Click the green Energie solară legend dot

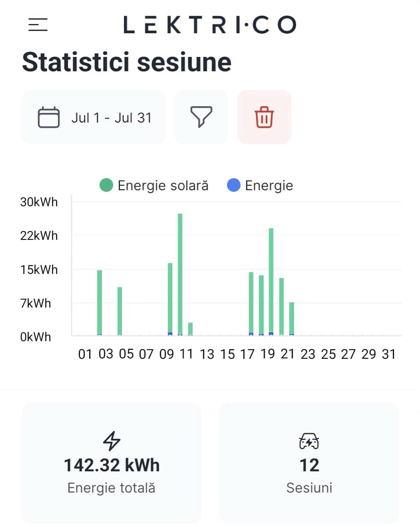click(x=106, y=185)
